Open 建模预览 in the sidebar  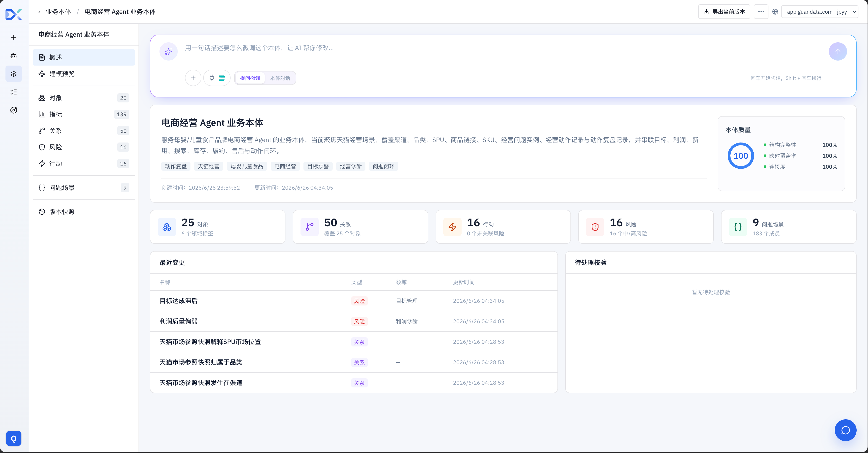(x=84, y=74)
